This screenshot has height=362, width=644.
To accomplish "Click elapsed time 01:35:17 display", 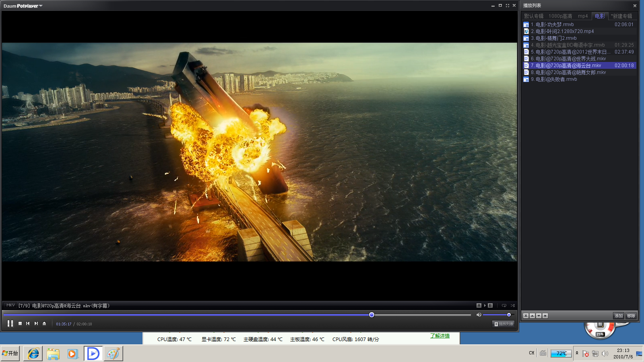I will click(64, 324).
